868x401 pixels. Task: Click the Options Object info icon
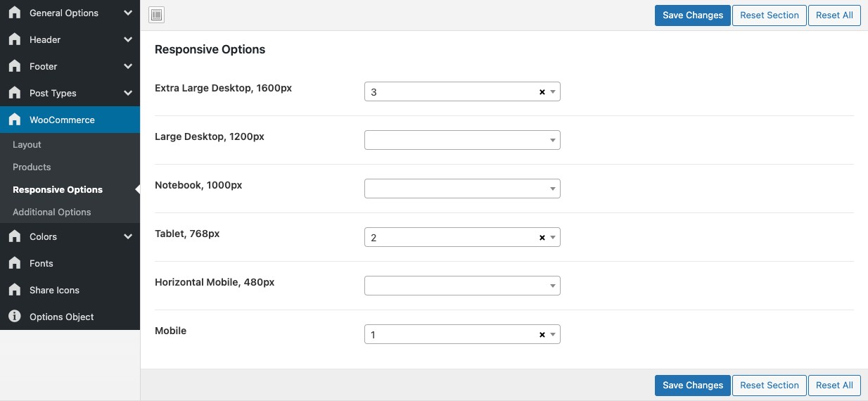[15, 317]
